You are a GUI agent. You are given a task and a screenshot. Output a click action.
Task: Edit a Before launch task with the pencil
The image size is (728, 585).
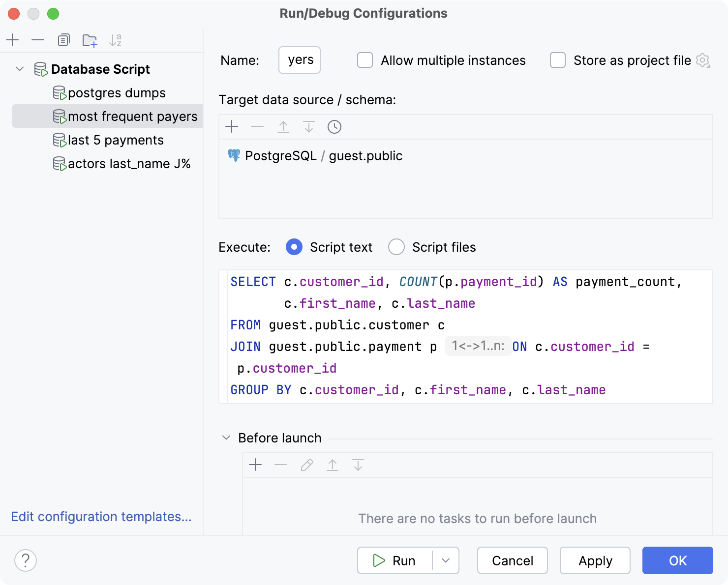pos(306,465)
